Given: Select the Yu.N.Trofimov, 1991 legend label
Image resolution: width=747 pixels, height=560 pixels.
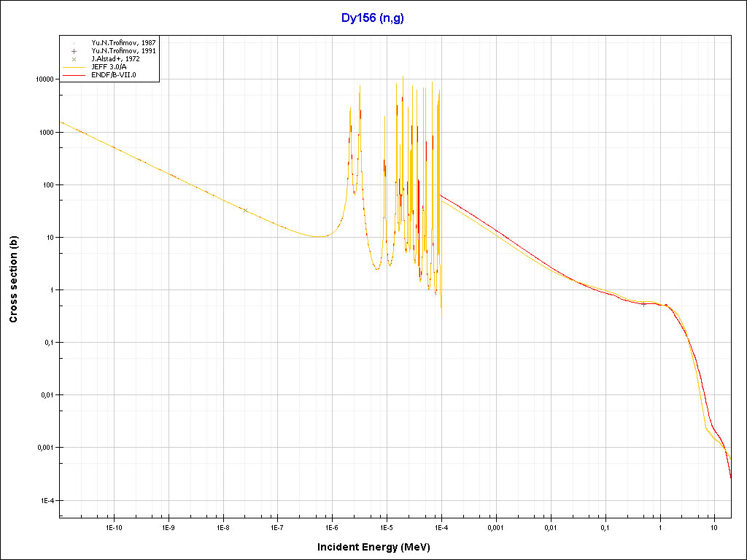Looking at the screenshot, I should 128,51.
